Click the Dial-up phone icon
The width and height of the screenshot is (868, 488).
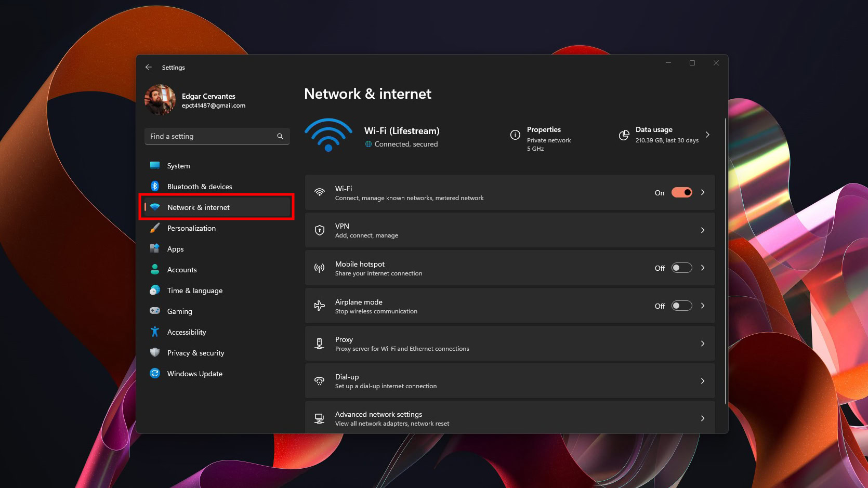(x=320, y=381)
